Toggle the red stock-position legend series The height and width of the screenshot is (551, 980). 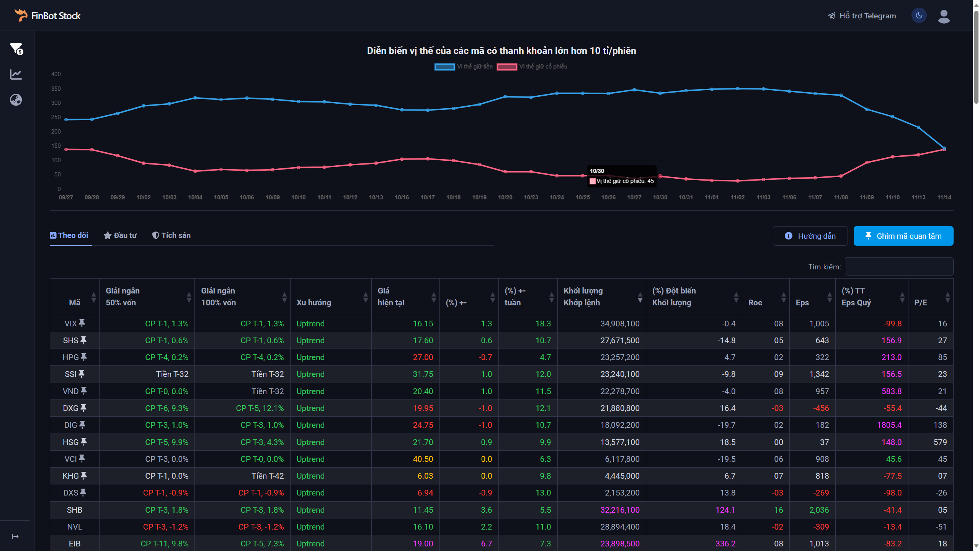pyautogui.click(x=506, y=67)
